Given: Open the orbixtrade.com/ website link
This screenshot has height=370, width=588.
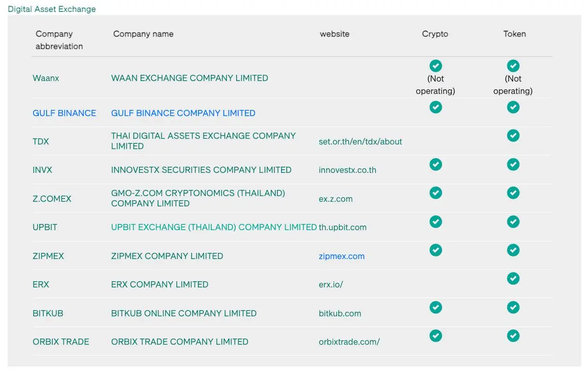Looking at the screenshot, I should tap(349, 342).
